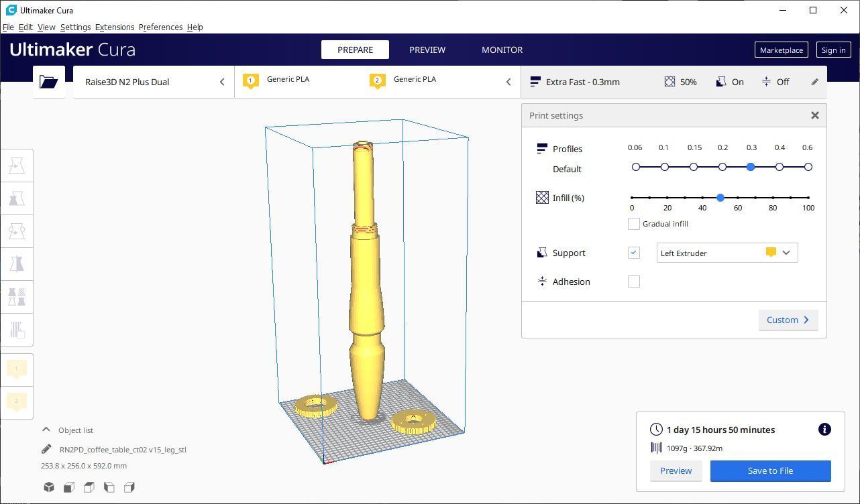860x504 pixels.
Task: Click the pencil edit icon in settings bar
Action: click(815, 82)
